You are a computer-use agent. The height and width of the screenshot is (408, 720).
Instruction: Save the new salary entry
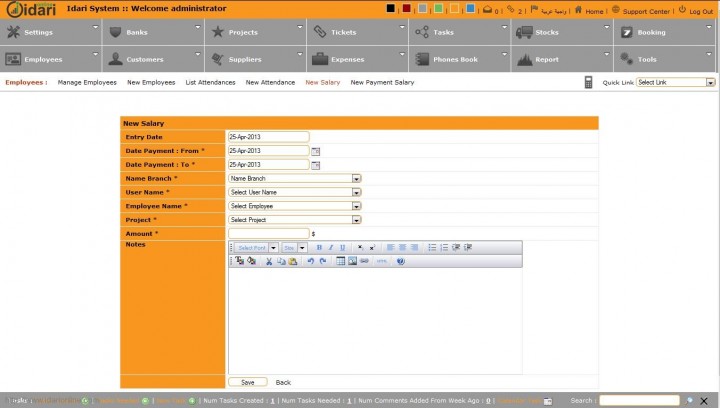(248, 382)
